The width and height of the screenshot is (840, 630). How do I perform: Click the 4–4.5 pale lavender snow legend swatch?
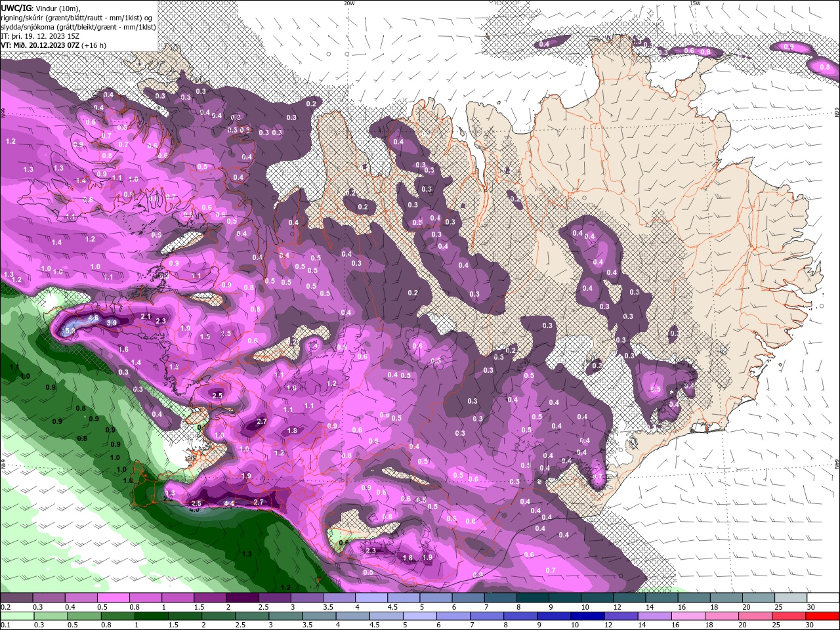371,598
